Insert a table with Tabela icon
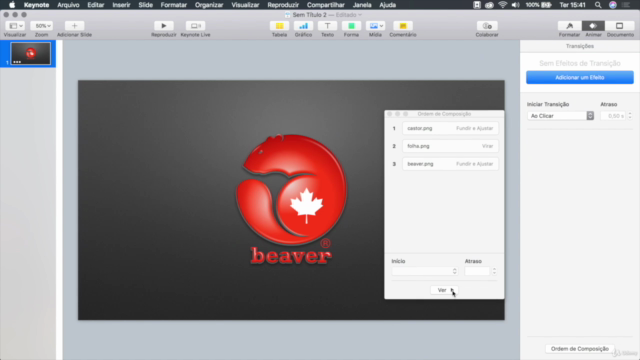The image size is (640, 360). 279,26
